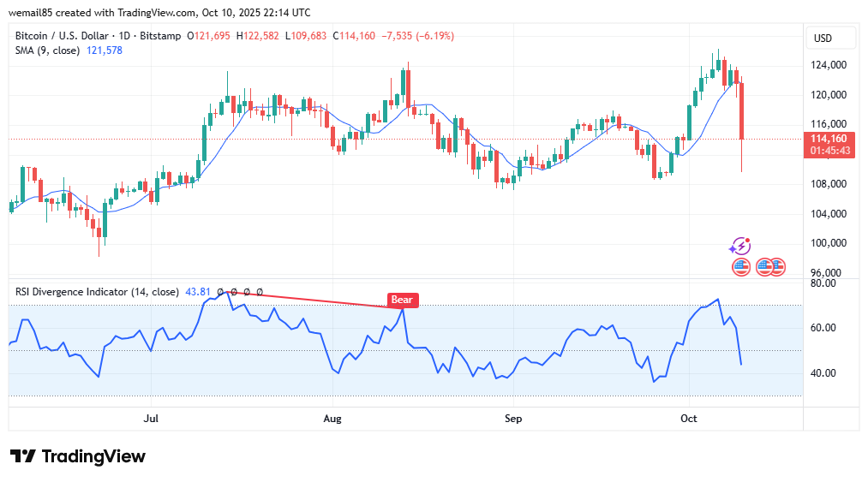Viewport: 868px width, 482px height.
Task: Click the TradingView logo at the bottom left
Action: [x=78, y=456]
